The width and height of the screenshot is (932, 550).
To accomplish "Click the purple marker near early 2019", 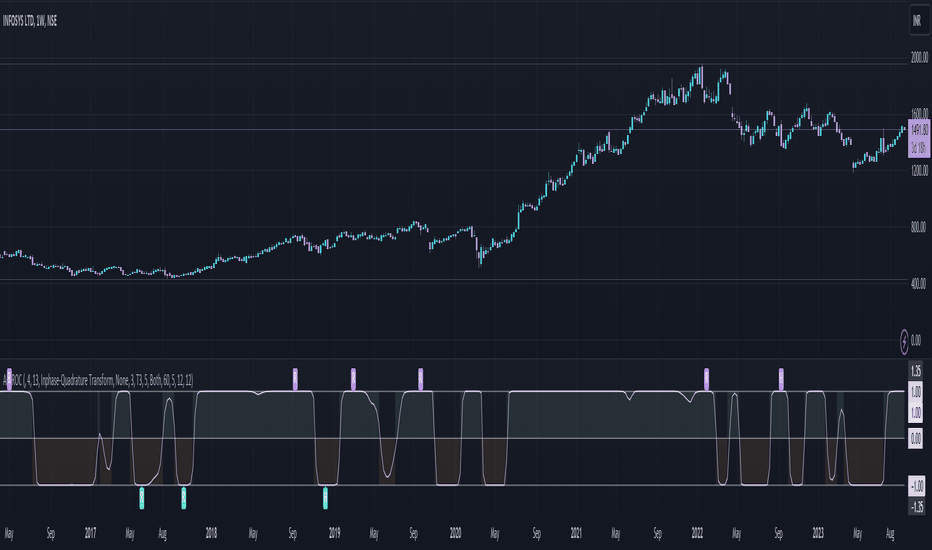I will (353, 379).
